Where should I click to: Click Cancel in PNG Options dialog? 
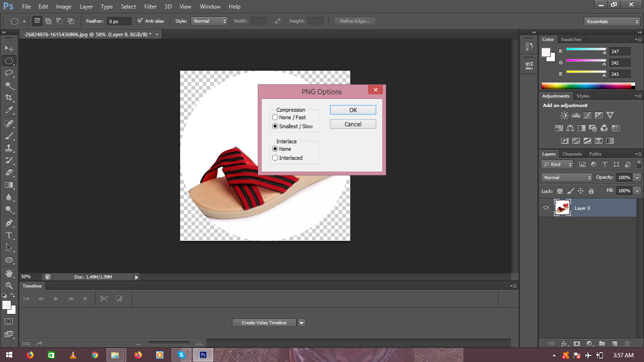pyautogui.click(x=353, y=124)
